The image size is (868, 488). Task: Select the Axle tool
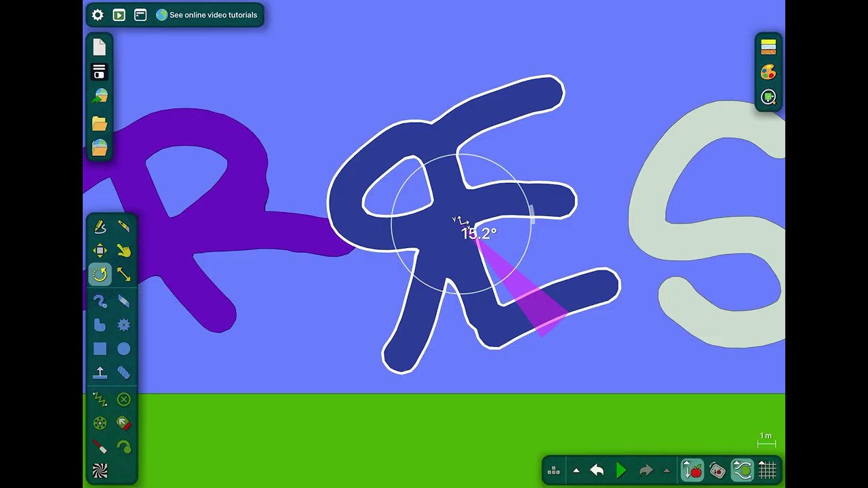tap(100, 424)
